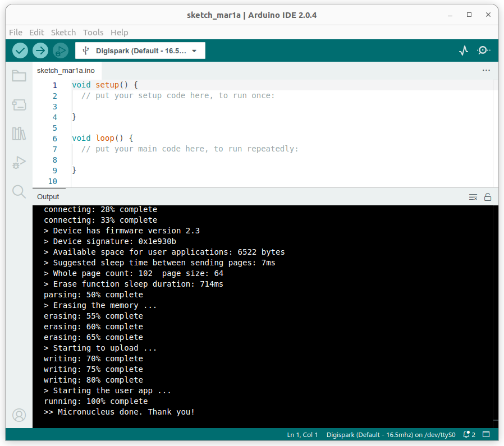This screenshot has width=504, height=446.
Task: Click the 'put your main code here' comment
Action: coord(190,149)
